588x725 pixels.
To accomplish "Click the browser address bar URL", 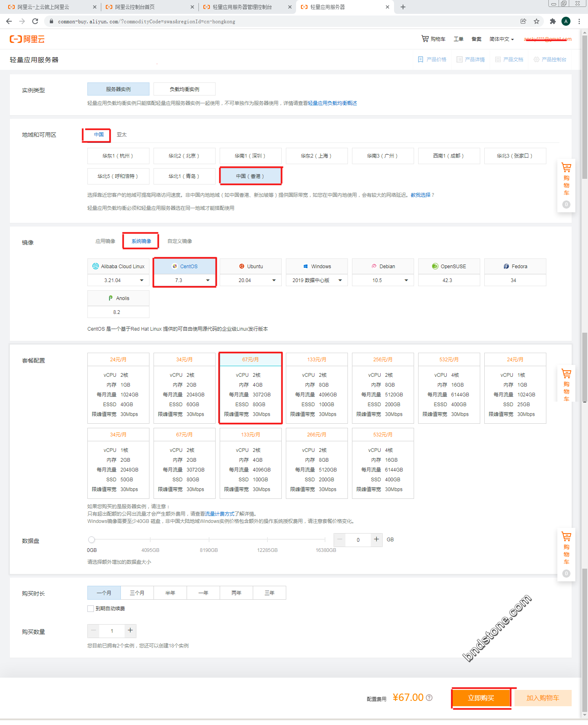I will tap(147, 22).
